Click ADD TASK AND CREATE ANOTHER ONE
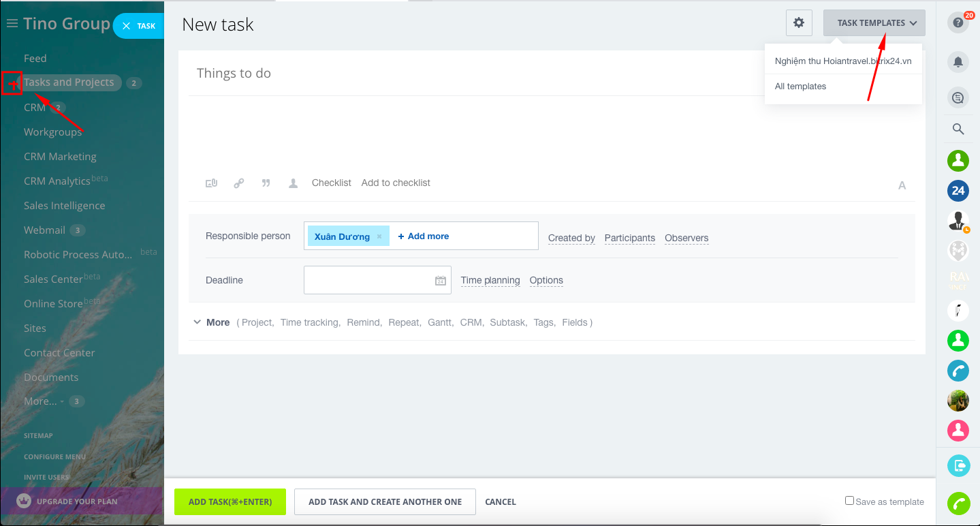Viewport: 980px width, 526px height. (385, 501)
